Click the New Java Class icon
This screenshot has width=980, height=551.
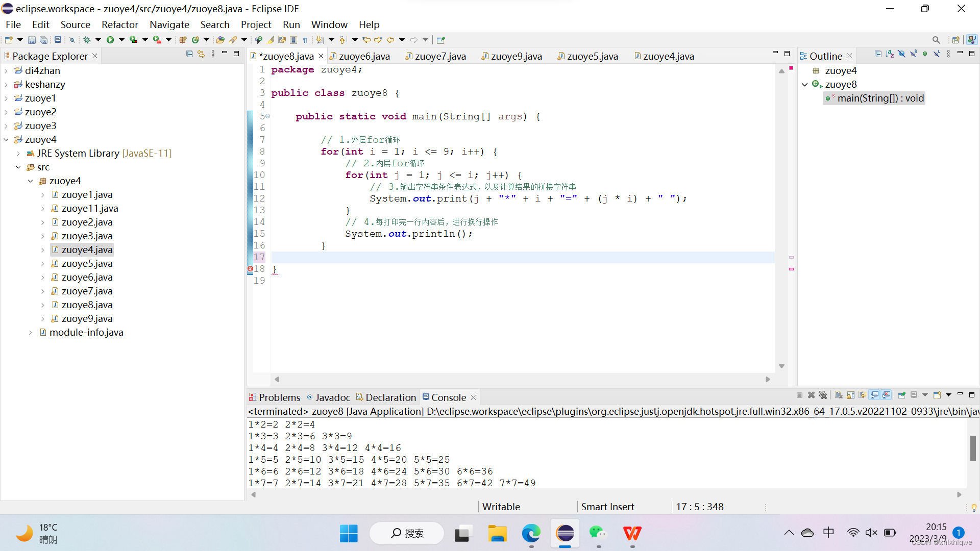click(x=195, y=40)
